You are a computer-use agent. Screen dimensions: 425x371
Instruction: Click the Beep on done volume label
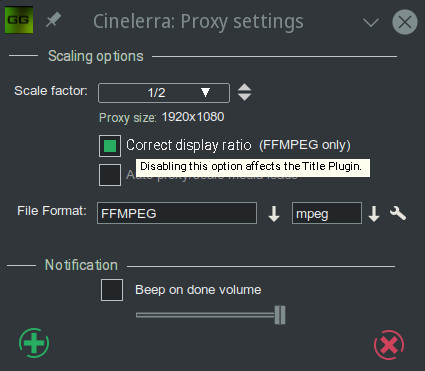pos(198,290)
